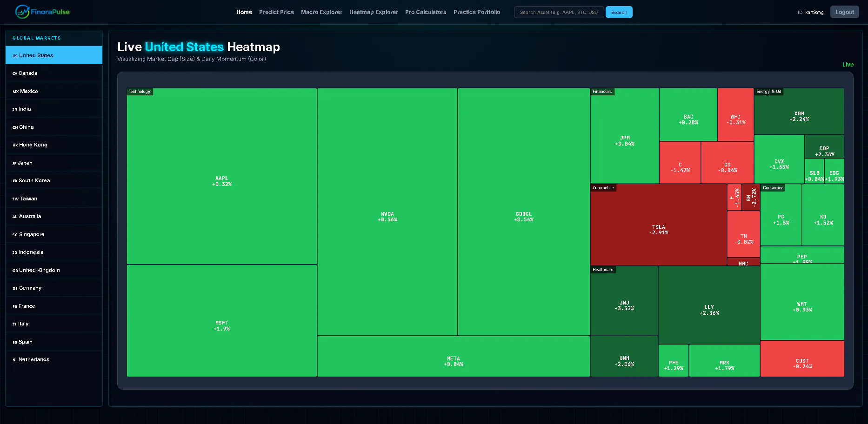Image resolution: width=868 pixels, height=424 pixels.
Task: Click the blue Search button
Action: [x=619, y=12]
